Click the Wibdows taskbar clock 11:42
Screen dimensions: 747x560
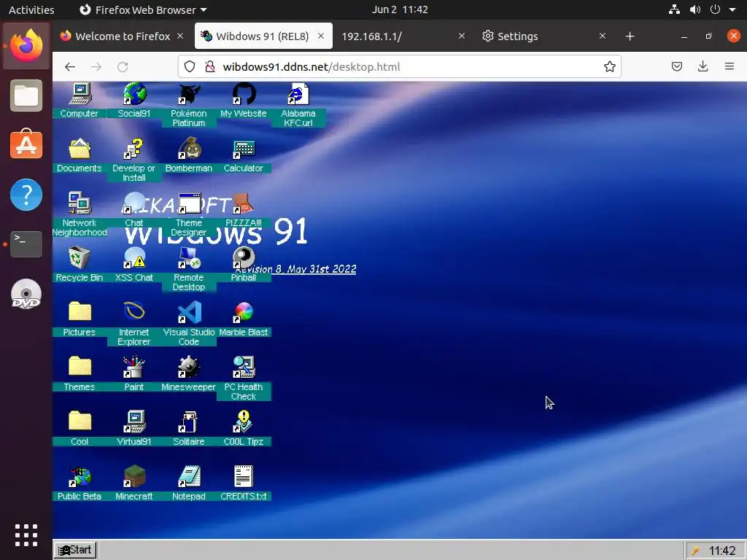(x=722, y=551)
